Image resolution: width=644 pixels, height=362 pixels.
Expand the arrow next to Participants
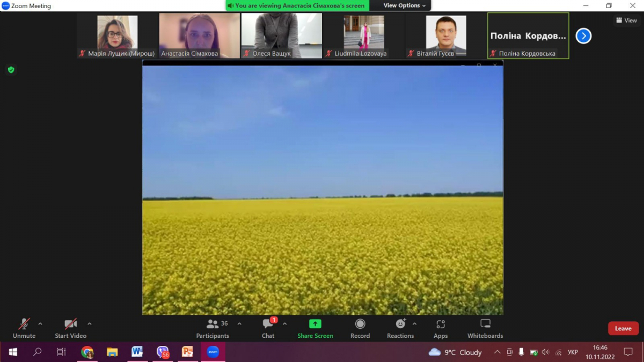pyautogui.click(x=239, y=324)
